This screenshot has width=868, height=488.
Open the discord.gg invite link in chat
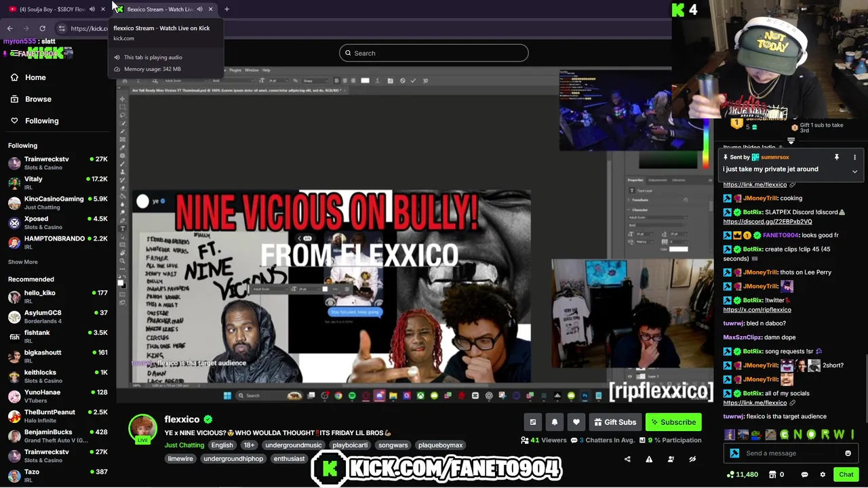coord(767,222)
